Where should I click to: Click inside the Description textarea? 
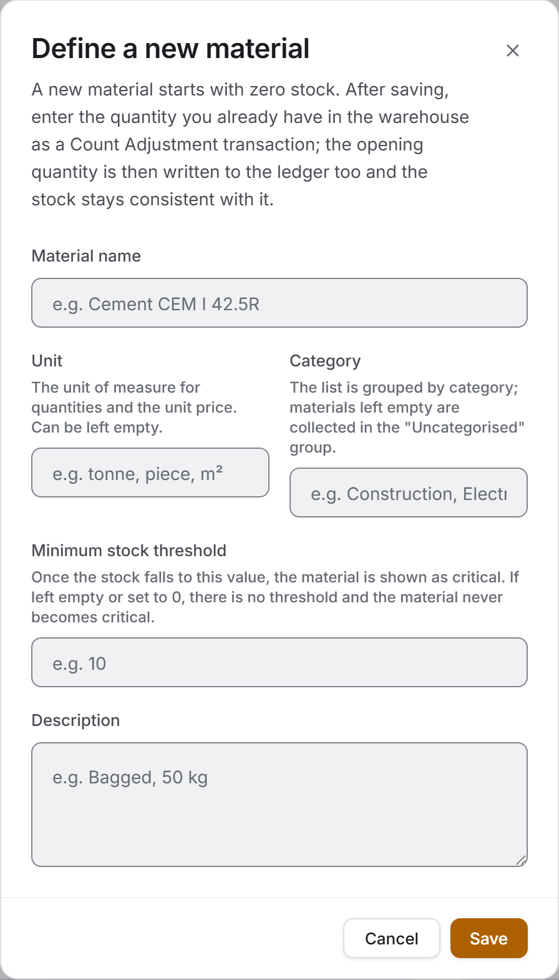pos(279,805)
